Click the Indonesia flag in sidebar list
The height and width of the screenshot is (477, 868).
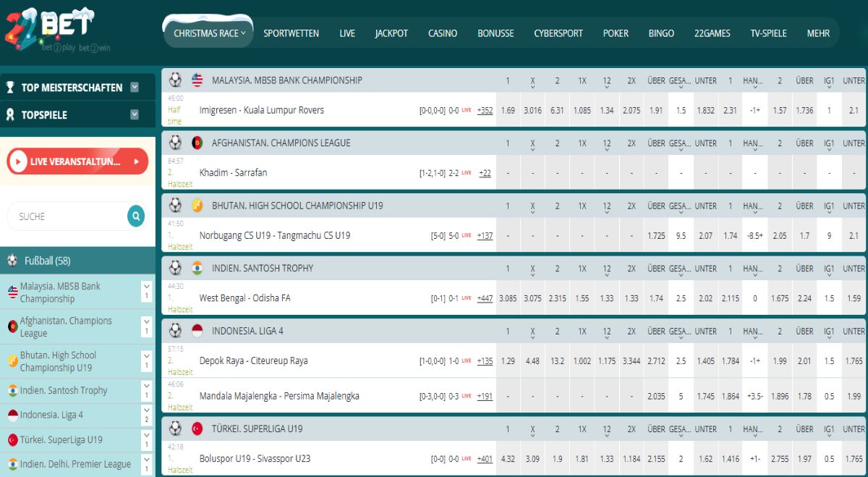13,415
